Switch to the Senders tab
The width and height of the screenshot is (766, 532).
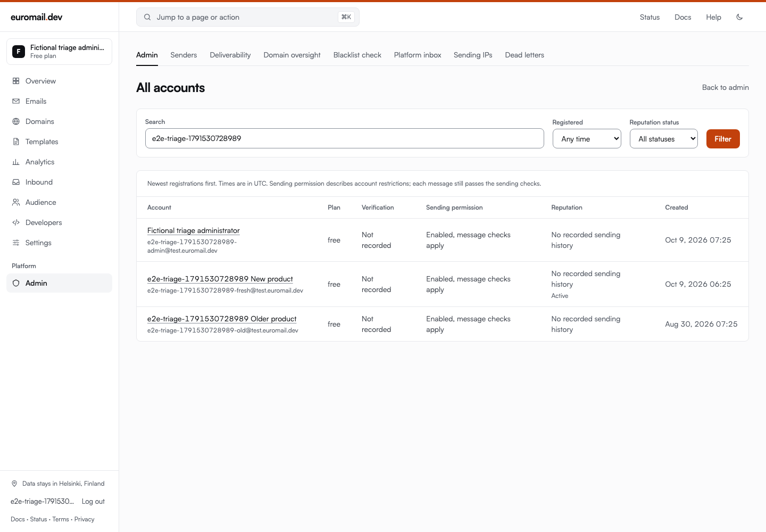coord(184,55)
